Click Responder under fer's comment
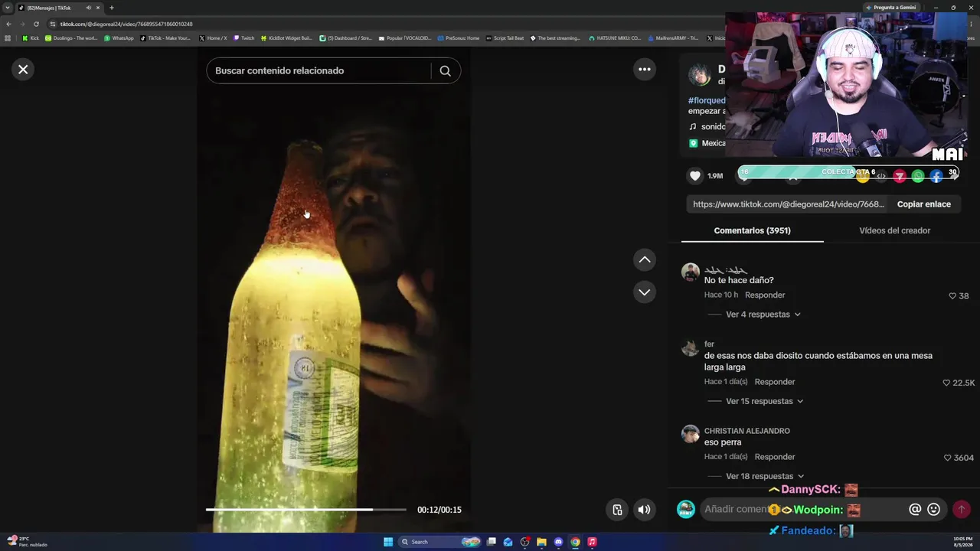980x551 pixels. pyautogui.click(x=775, y=382)
